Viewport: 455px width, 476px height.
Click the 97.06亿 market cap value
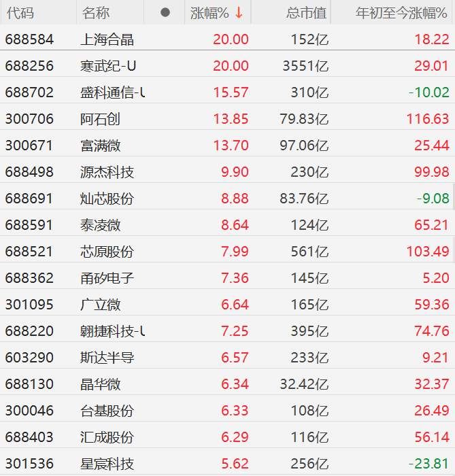(304, 146)
